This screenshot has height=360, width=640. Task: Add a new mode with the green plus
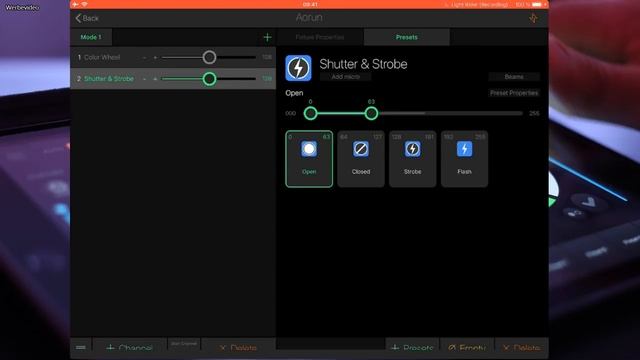coord(267,38)
